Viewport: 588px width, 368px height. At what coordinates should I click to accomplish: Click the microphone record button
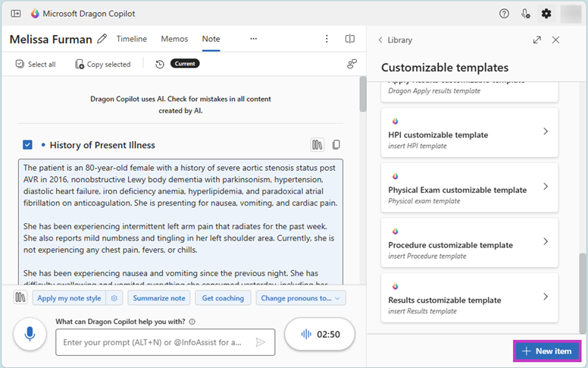click(x=30, y=334)
